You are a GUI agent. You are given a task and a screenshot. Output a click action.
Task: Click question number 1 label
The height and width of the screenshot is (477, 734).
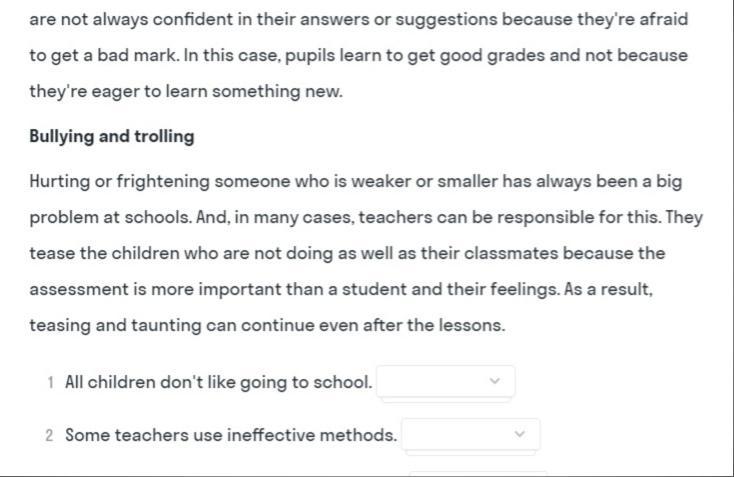coord(50,383)
